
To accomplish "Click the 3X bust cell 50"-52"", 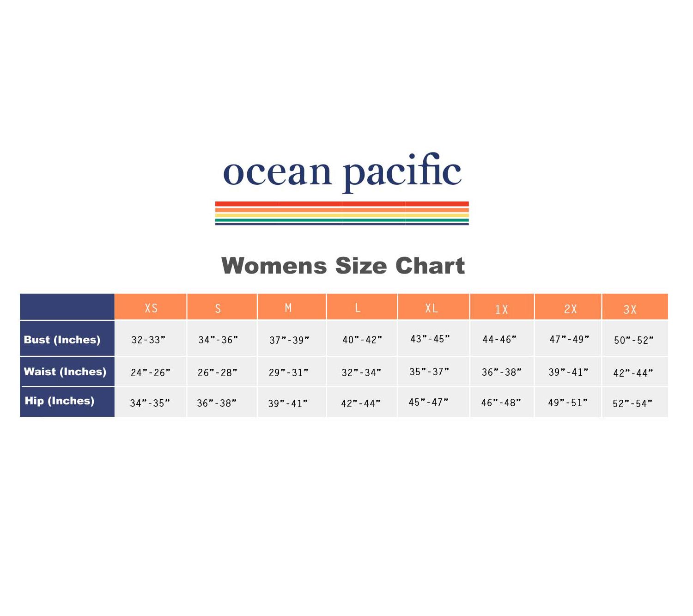I will click(x=634, y=341).
